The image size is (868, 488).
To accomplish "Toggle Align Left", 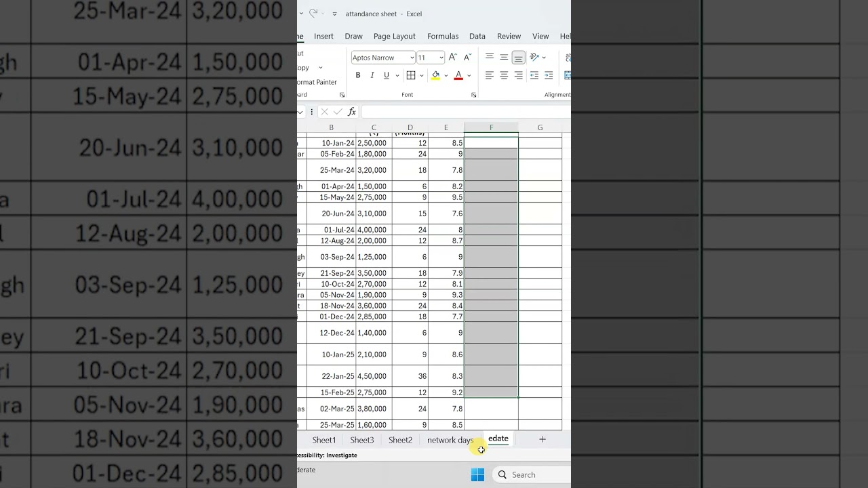I will [x=490, y=75].
